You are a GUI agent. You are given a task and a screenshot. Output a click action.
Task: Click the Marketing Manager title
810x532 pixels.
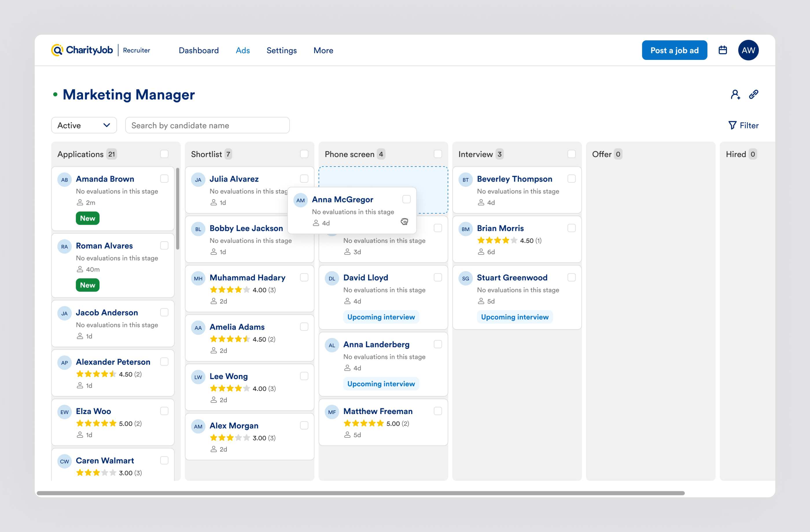coord(129,95)
